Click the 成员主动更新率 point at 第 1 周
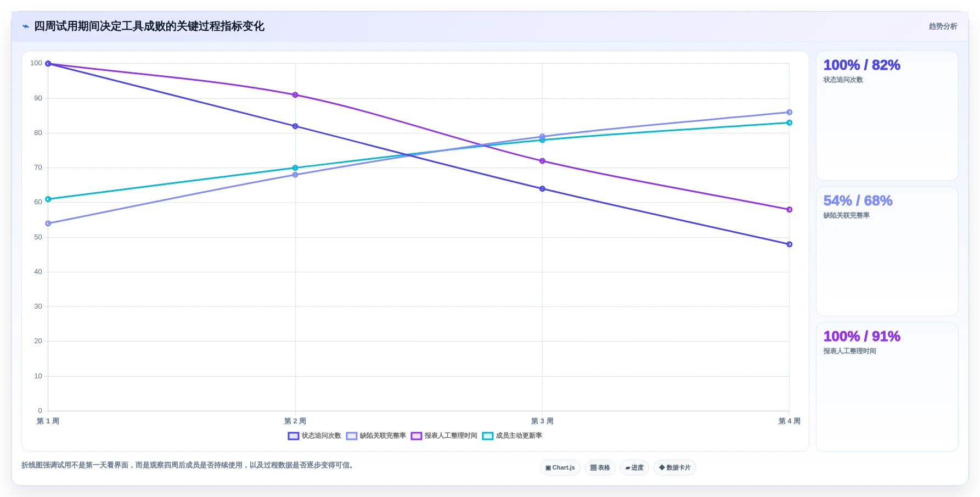This screenshot has width=980, height=497. tap(48, 199)
